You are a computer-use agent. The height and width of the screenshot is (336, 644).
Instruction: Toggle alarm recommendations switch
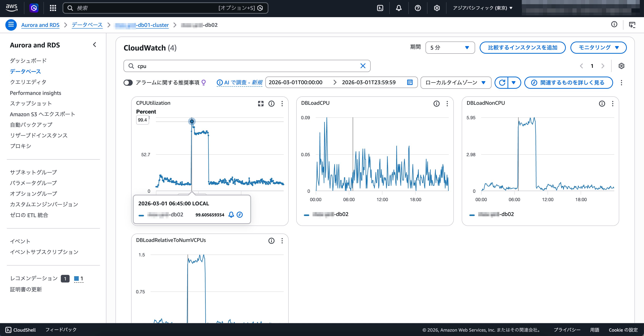[x=128, y=82]
